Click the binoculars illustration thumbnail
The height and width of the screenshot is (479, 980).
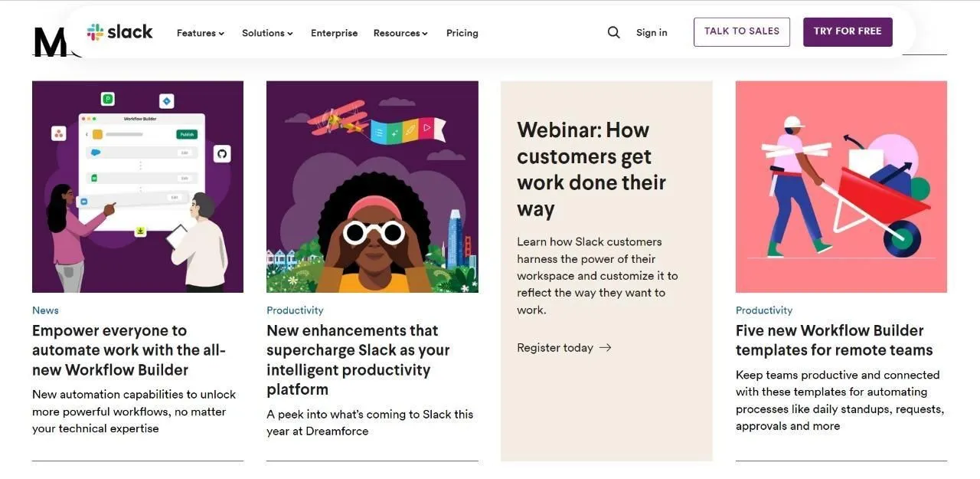tap(372, 186)
